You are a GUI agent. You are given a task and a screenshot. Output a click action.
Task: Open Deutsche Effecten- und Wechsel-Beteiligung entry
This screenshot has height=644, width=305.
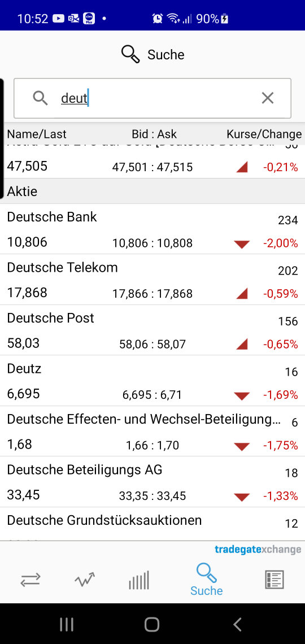152,431
